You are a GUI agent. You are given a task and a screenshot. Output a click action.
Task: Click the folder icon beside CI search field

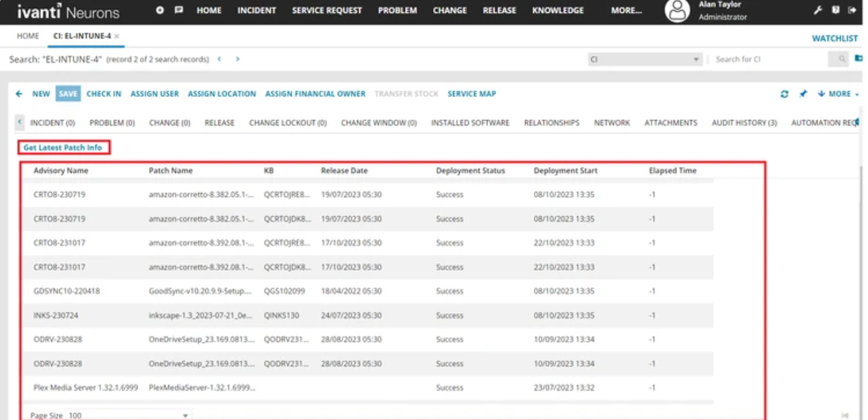(x=858, y=59)
